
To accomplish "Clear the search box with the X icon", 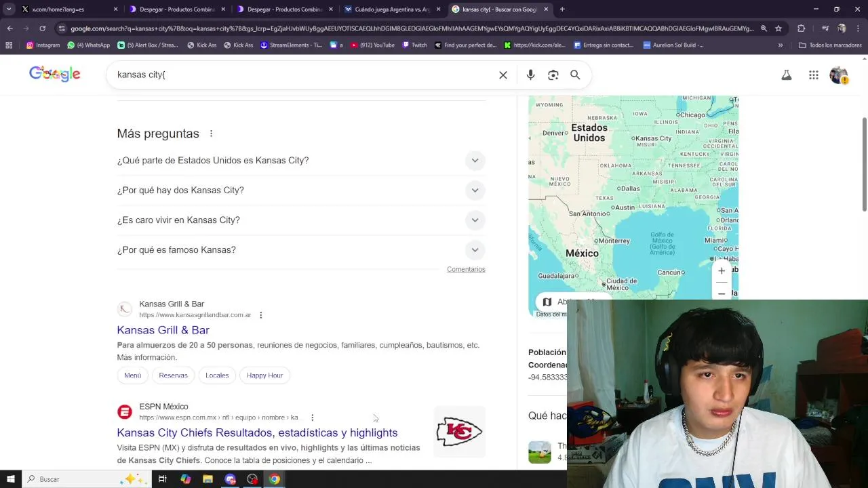I will coord(503,75).
